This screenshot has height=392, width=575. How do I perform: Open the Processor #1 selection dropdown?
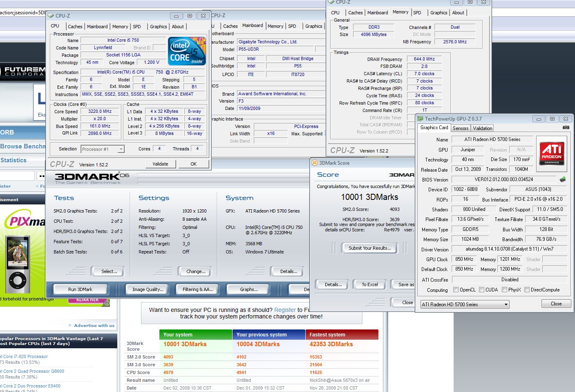click(103, 149)
